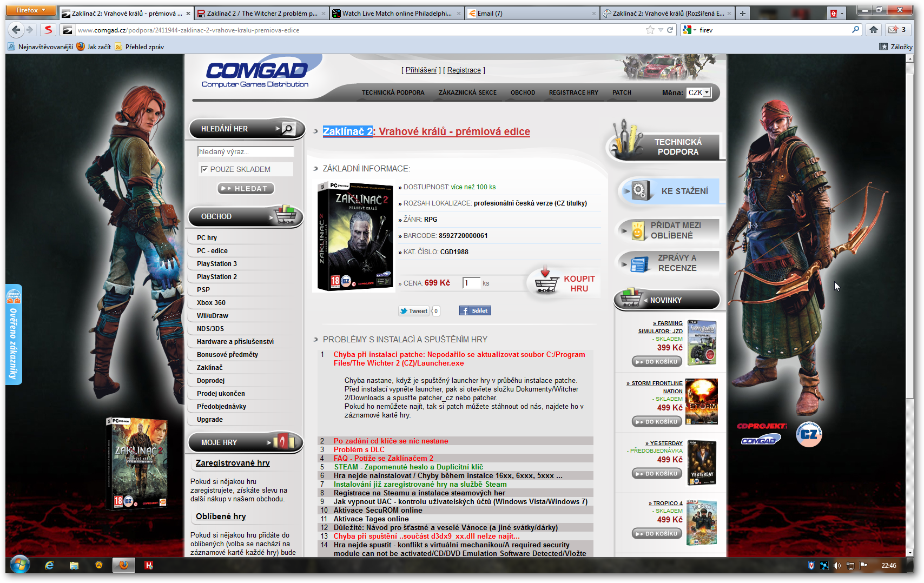
Task: Open the Firefox application menu
Action: click(31, 10)
